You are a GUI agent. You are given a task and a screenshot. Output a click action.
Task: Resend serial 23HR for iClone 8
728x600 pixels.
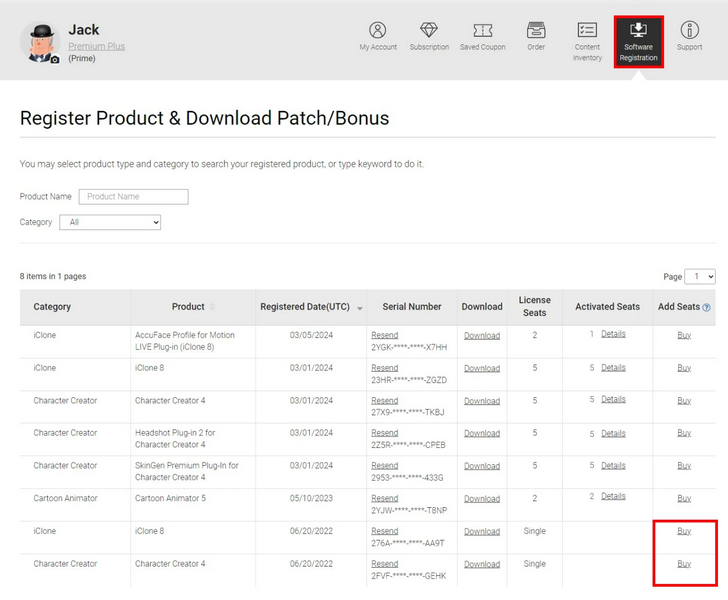(x=384, y=368)
